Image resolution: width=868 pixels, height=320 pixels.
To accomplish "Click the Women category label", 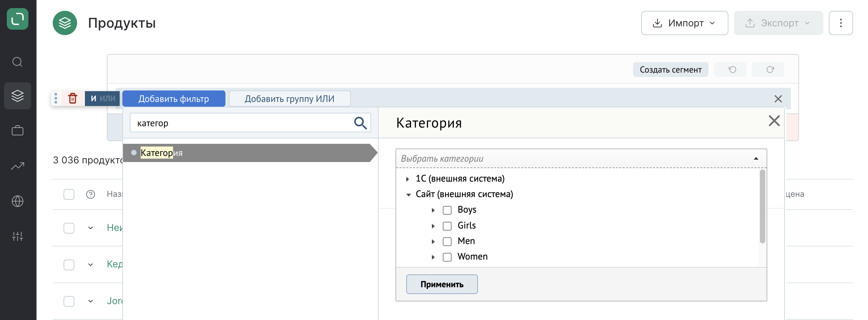I will [x=473, y=257].
